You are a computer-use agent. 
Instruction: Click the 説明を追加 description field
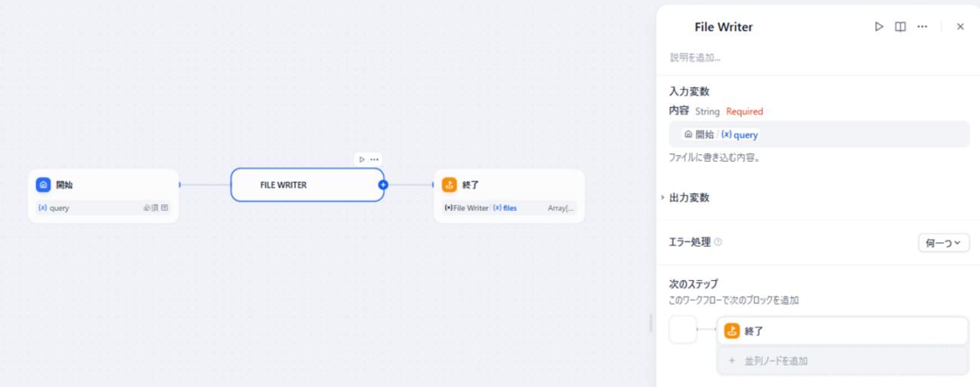click(x=695, y=57)
